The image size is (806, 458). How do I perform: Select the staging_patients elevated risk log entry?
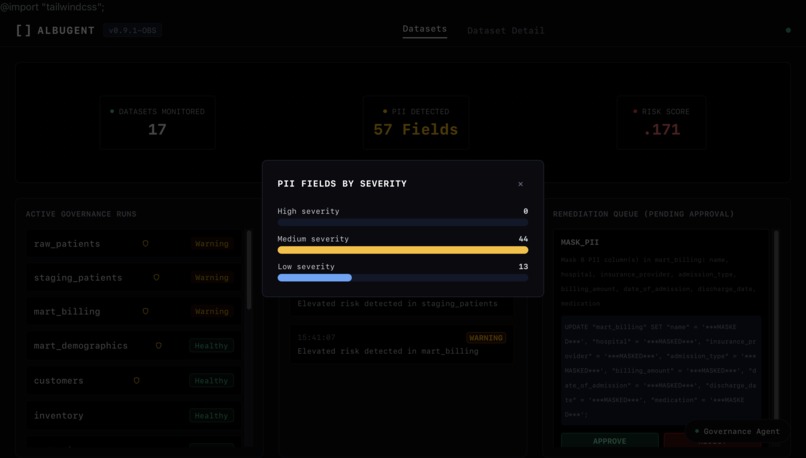pos(401,304)
